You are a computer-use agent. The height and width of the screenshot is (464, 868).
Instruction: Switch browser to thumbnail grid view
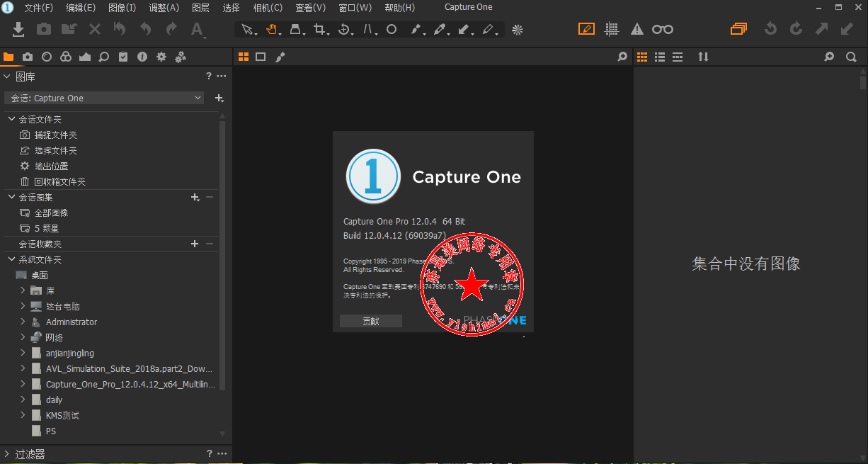[x=644, y=57]
